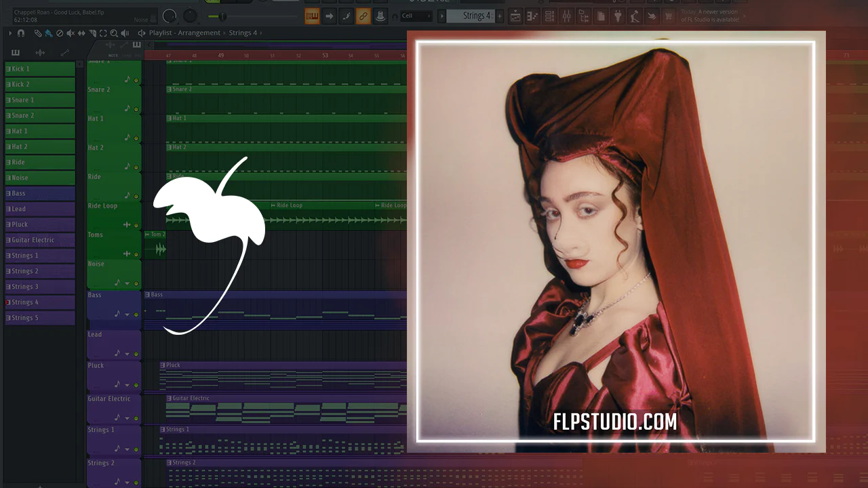Click the shopping cart icon
The width and height of the screenshot is (868, 488).
tap(669, 16)
